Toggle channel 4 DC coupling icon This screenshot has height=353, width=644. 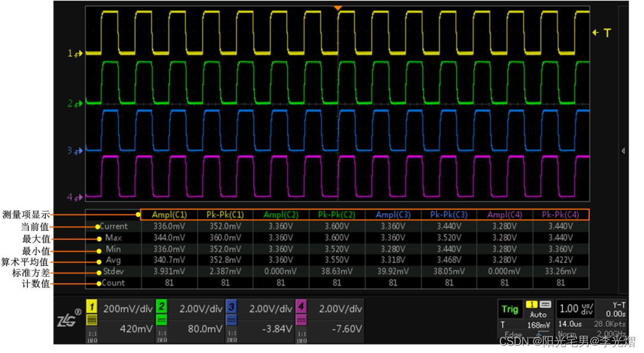click(x=301, y=320)
